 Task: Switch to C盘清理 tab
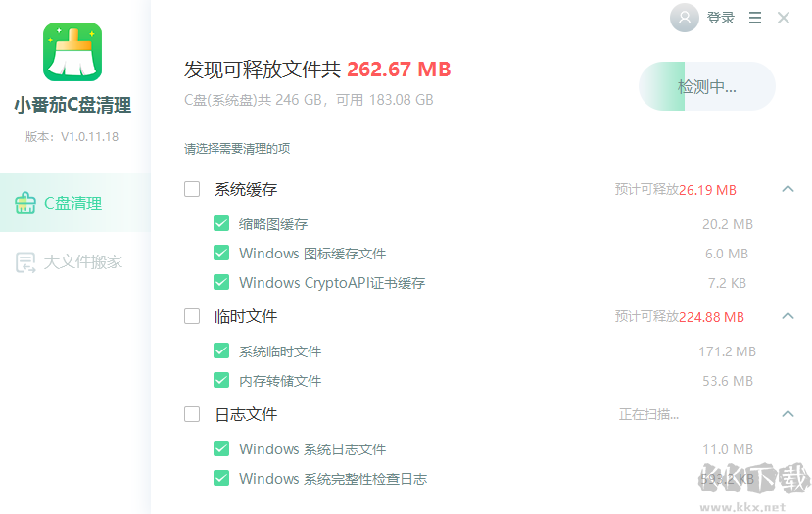[73, 204]
